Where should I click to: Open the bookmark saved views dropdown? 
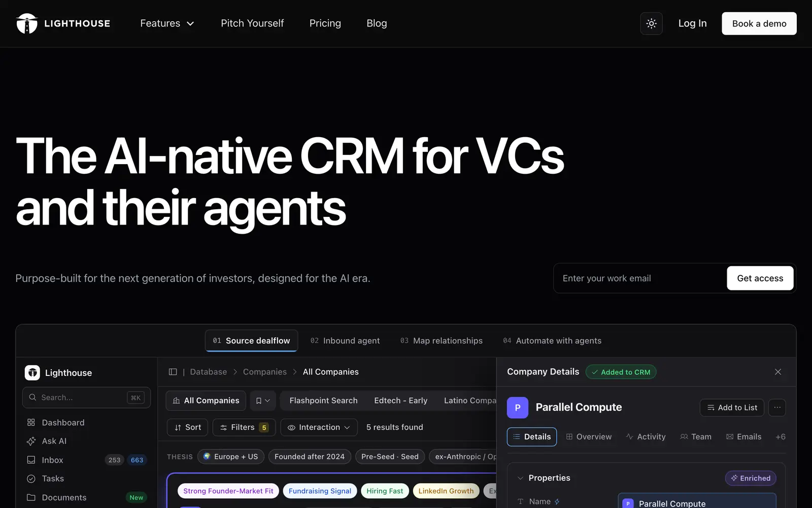(x=263, y=400)
